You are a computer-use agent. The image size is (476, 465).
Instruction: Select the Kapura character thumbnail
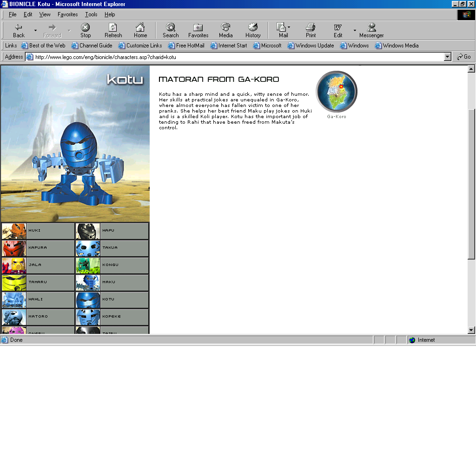click(x=14, y=248)
